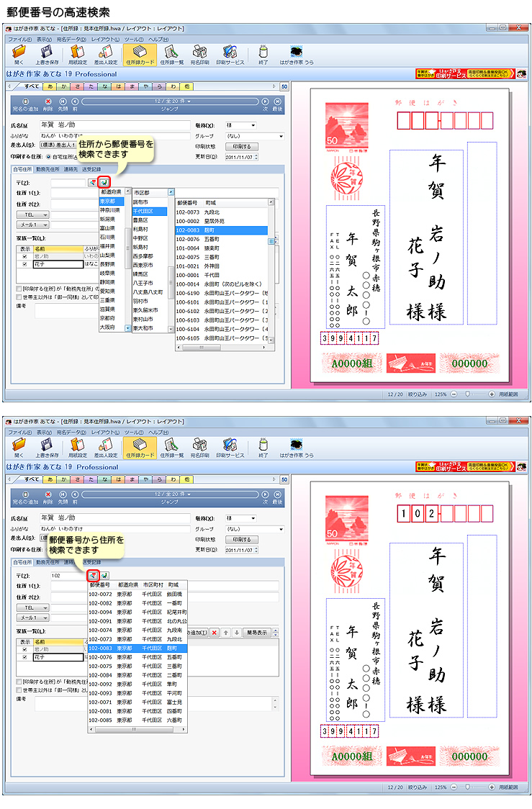This screenshot has height=809, width=532.
Task: Open 宛名印刷 printer icon in upper window
Action: coord(200,55)
